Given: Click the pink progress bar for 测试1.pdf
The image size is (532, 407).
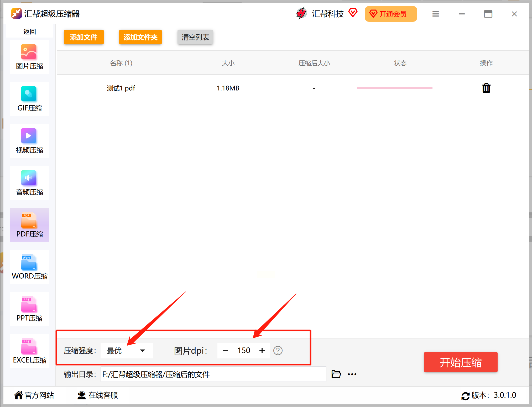Looking at the screenshot, I should click(394, 88).
